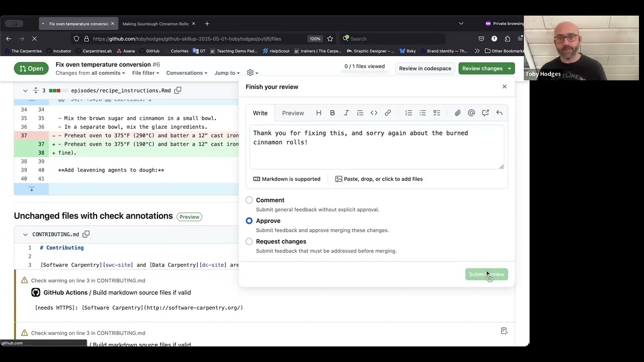Click the Preview badge next to annotations heading
644x362 pixels.
(x=189, y=217)
